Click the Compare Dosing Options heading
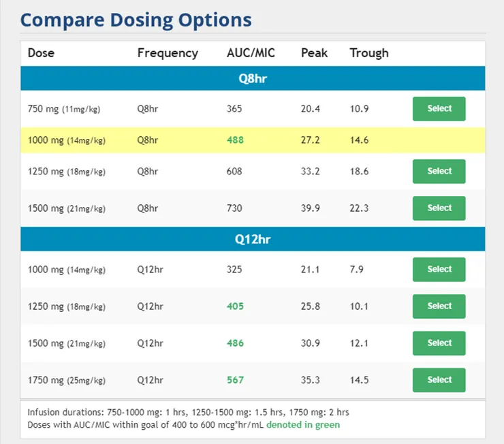 (x=136, y=20)
